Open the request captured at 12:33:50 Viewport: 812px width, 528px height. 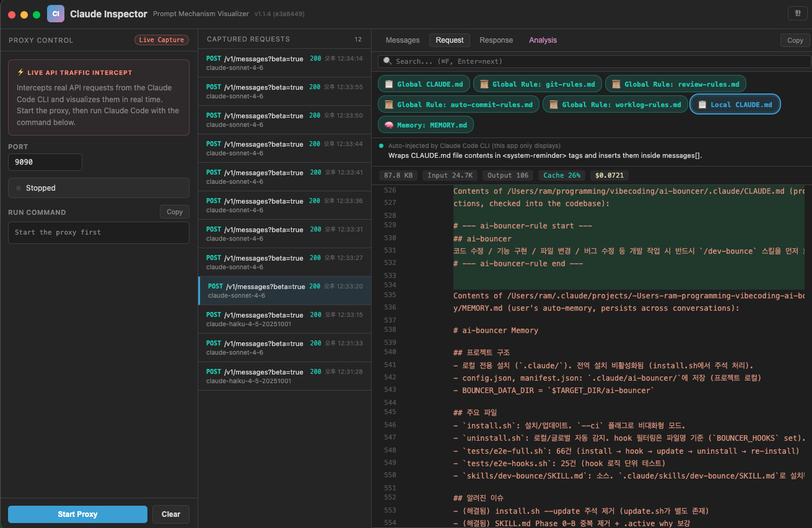[x=284, y=120]
